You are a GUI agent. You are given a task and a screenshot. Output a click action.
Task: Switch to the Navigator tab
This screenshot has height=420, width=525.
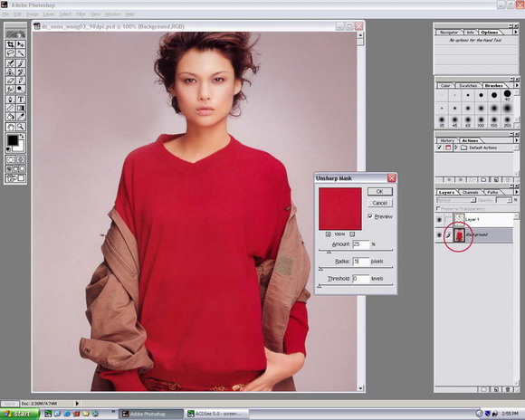tap(449, 33)
